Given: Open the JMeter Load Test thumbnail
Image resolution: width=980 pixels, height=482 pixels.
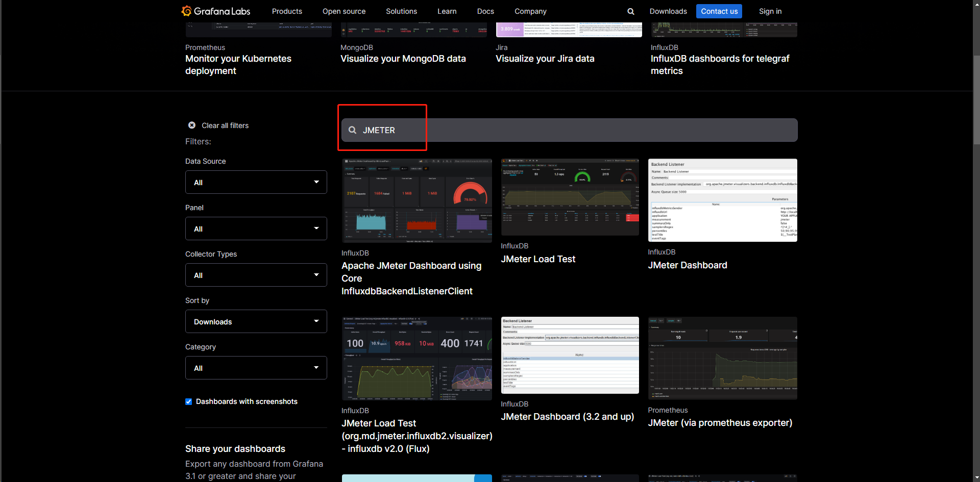Looking at the screenshot, I should point(570,197).
